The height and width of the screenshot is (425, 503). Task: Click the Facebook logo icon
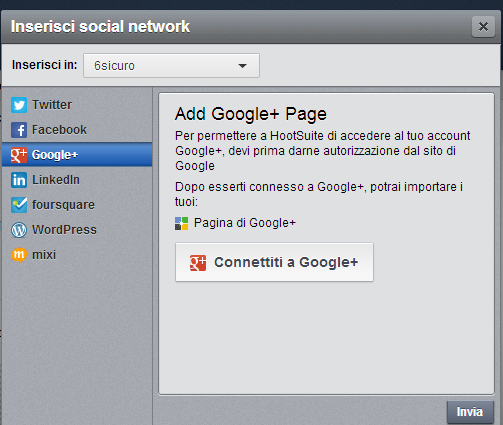point(19,130)
